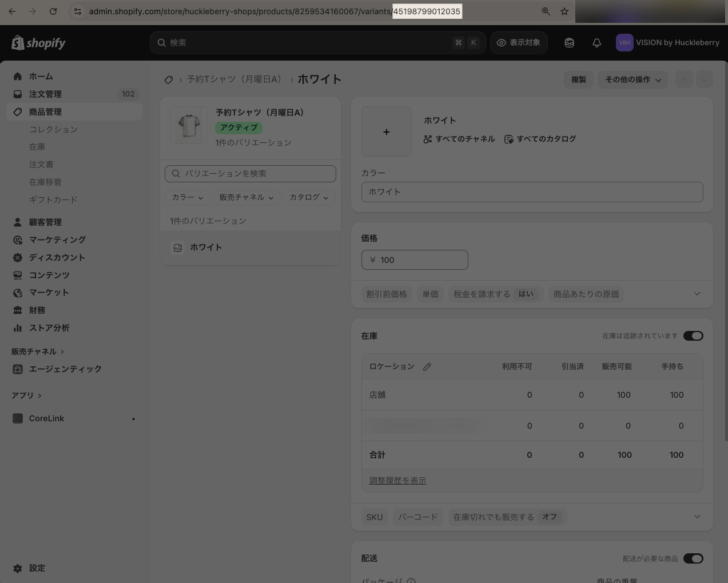
Task: Open the 調整履歴を表示 link
Action: pos(397,481)
